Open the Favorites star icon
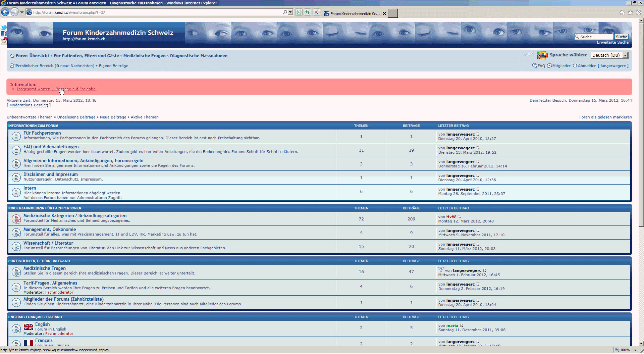The height and width of the screenshot is (354, 644). 630,12
